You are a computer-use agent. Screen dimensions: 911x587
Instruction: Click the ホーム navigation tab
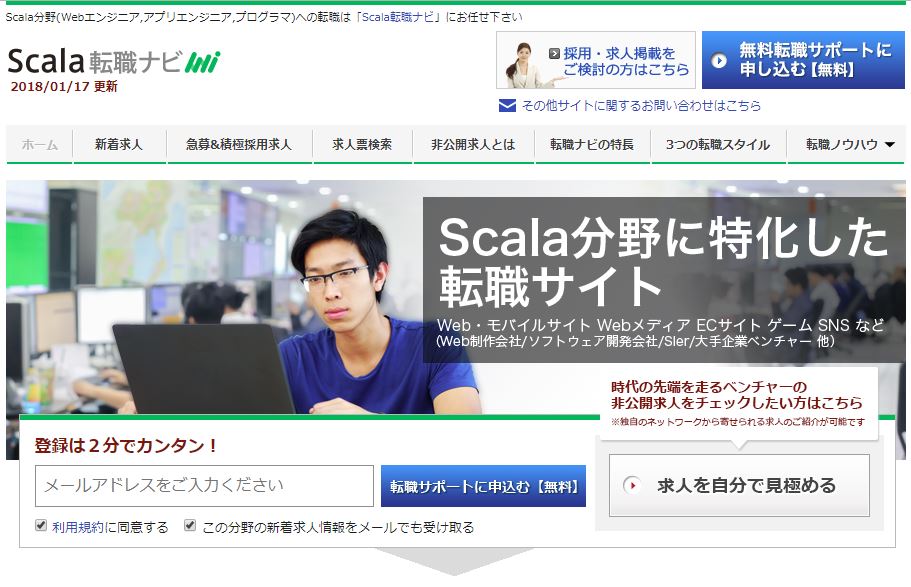(40, 145)
